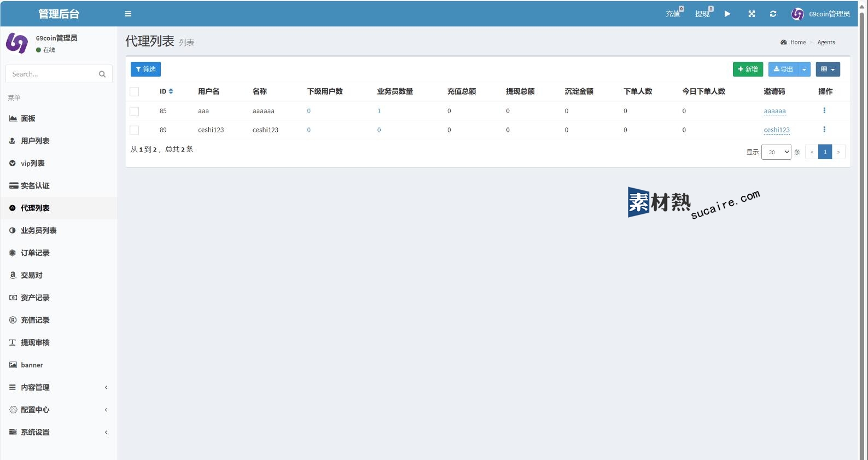Check the select-all checkbox in table header
This screenshot has height=460, width=868.
(135, 92)
